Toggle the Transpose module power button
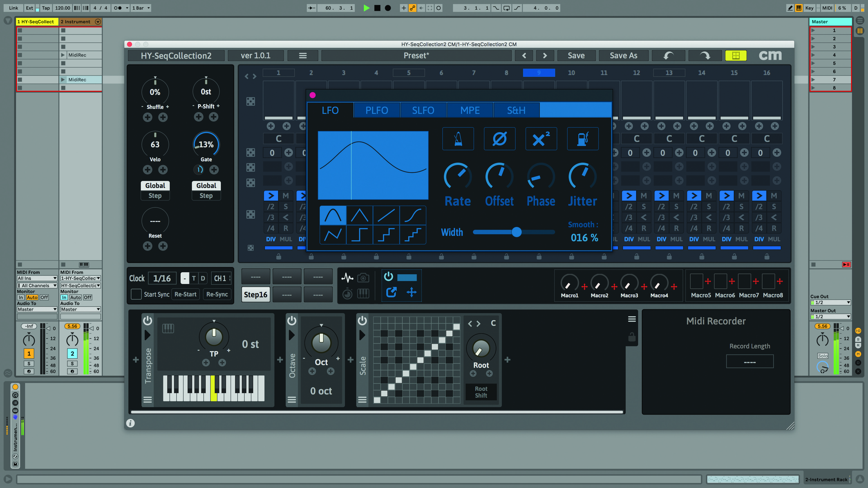The width and height of the screenshot is (868, 488). [148, 320]
